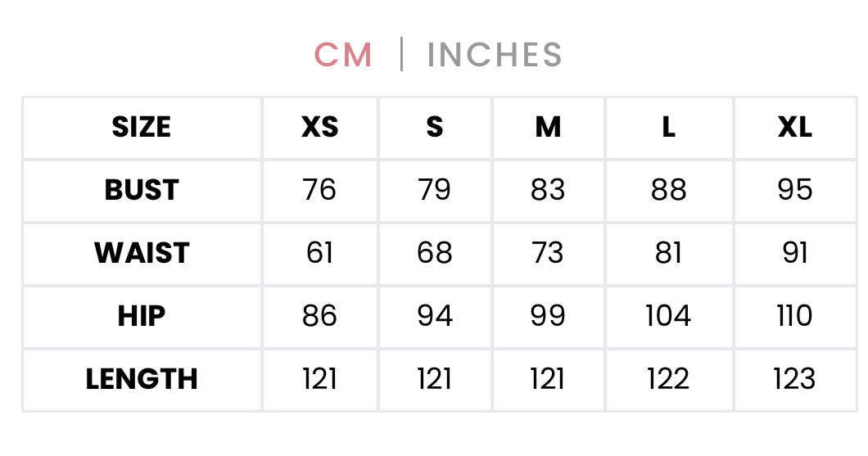This screenshot has width=868, height=456.
Task: Click the HIP row label
Action: click(x=142, y=316)
